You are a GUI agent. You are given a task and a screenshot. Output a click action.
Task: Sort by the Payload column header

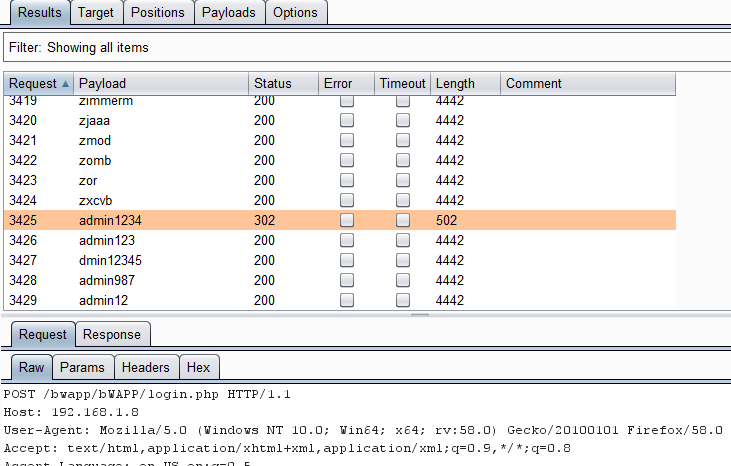click(x=161, y=83)
